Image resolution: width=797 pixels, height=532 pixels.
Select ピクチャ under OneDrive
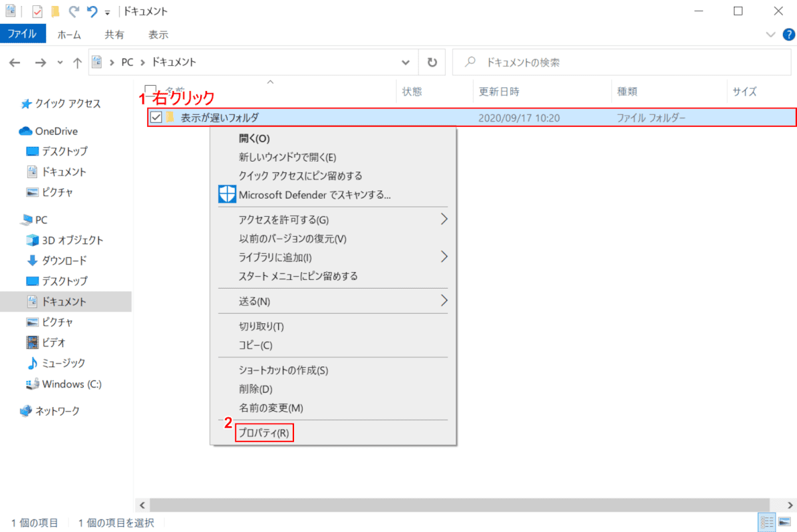(x=50, y=192)
